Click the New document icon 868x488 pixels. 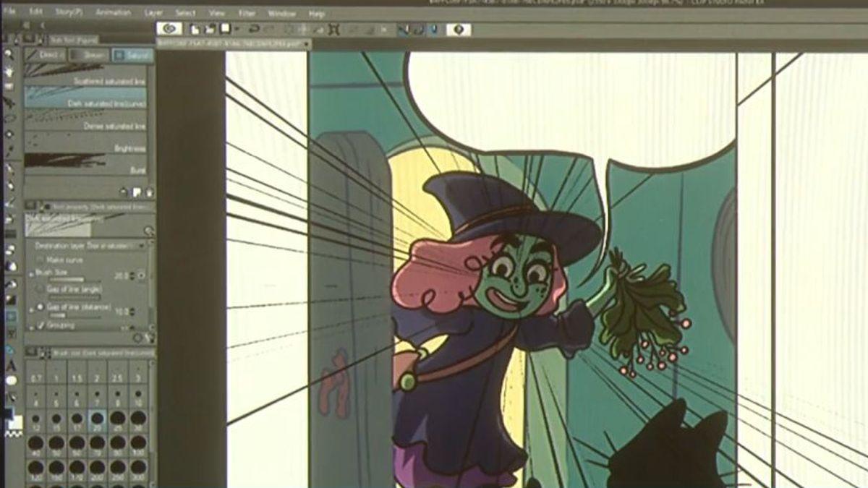pyautogui.click(x=195, y=30)
